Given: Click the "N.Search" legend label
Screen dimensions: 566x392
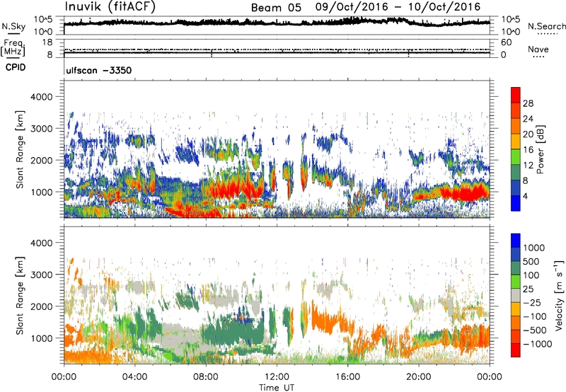Looking at the screenshot, I should pyautogui.click(x=546, y=26).
